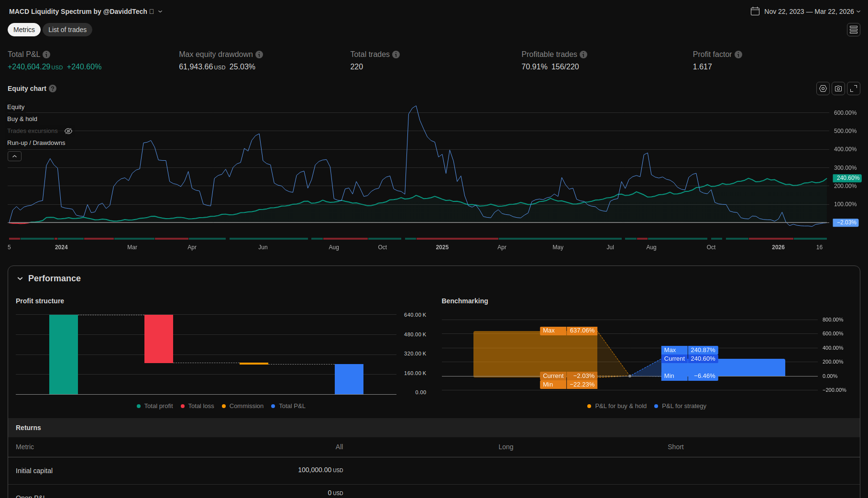Collapse the equity chart legend

(14, 156)
